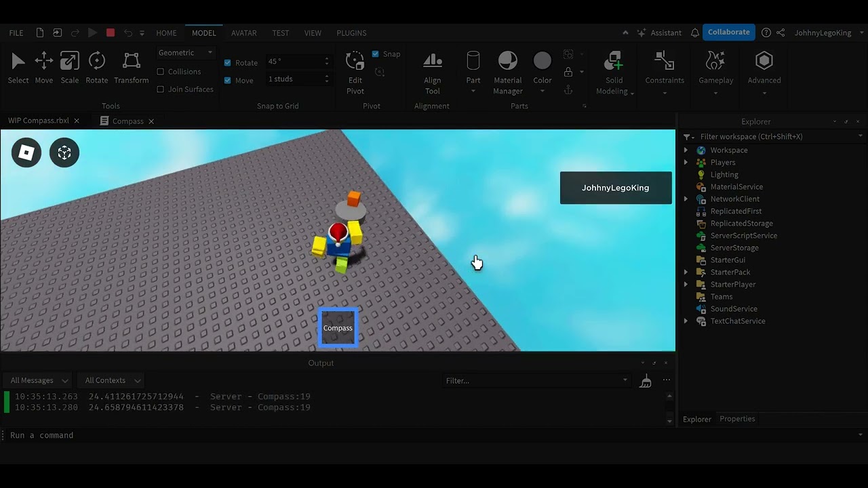
Task: Activate the Scale tool
Action: pos(70,68)
